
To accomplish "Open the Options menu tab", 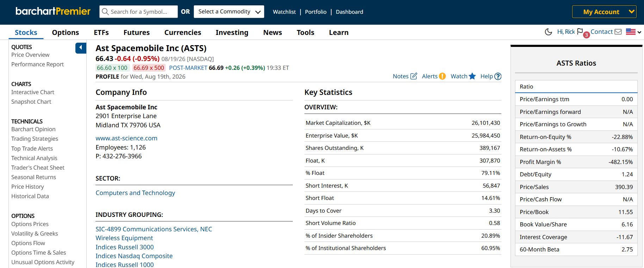I will pyautogui.click(x=66, y=32).
